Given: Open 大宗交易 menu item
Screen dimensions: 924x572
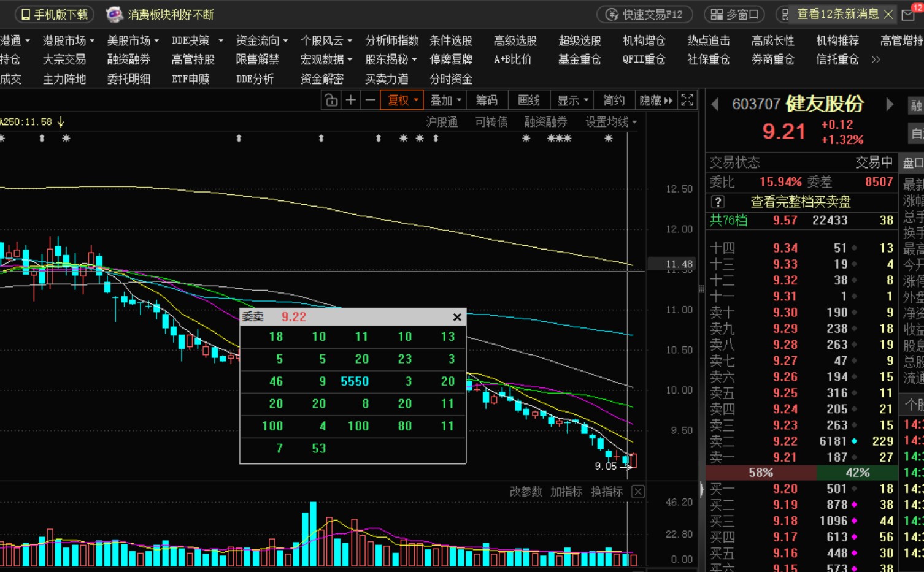Looking at the screenshot, I should pyautogui.click(x=64, y=59).
